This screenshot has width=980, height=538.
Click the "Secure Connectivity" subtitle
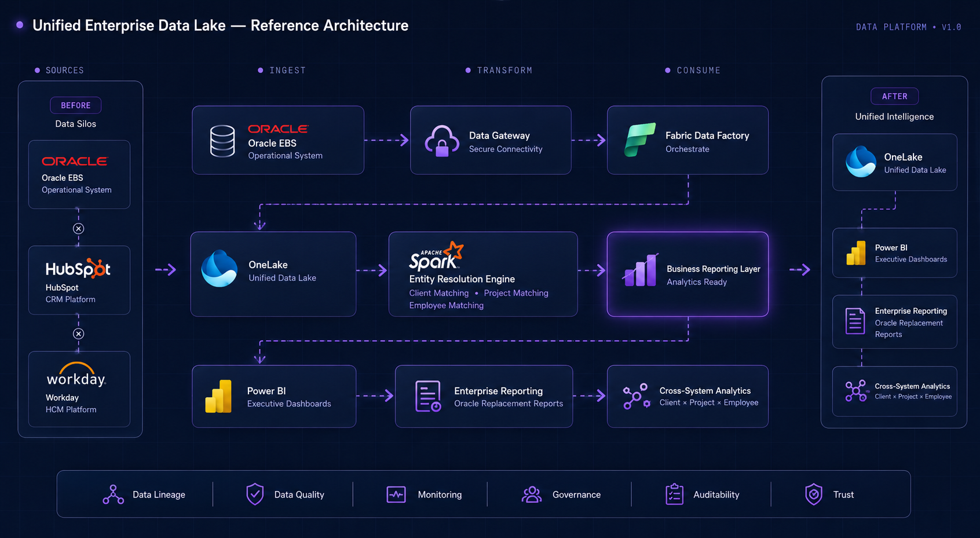[x=506, y=149]
